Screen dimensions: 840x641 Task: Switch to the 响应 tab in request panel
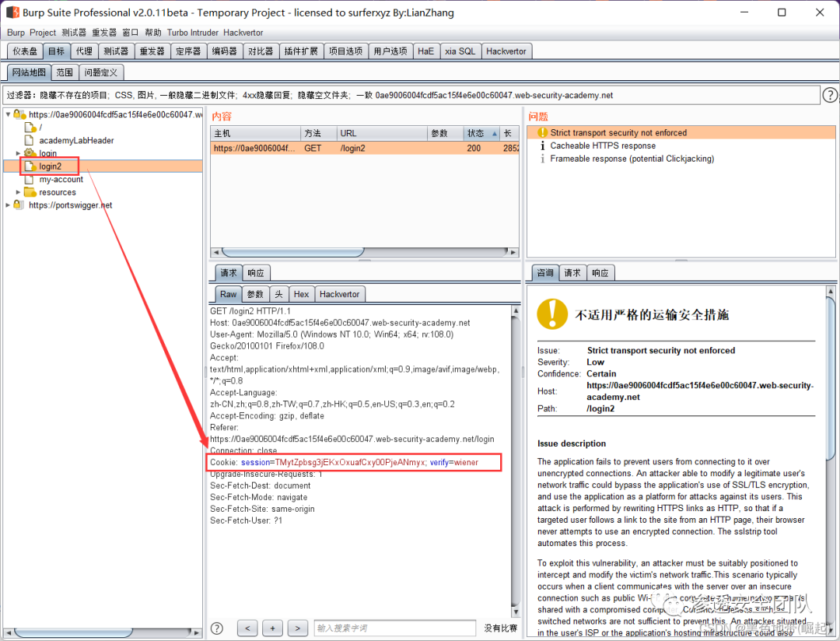pos(256,273)
